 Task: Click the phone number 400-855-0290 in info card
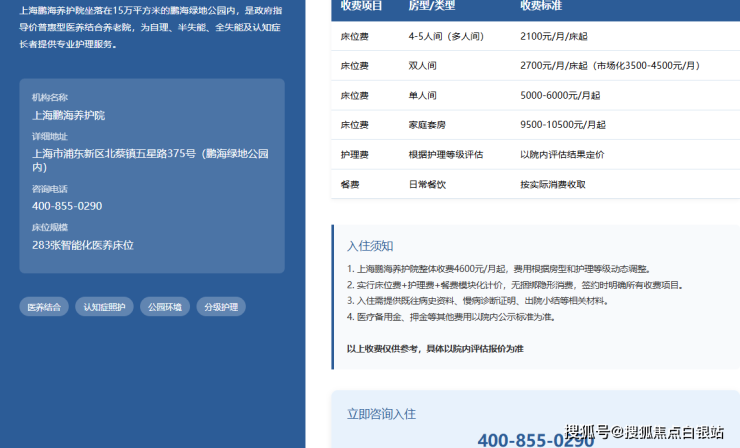tap(67, 206)
